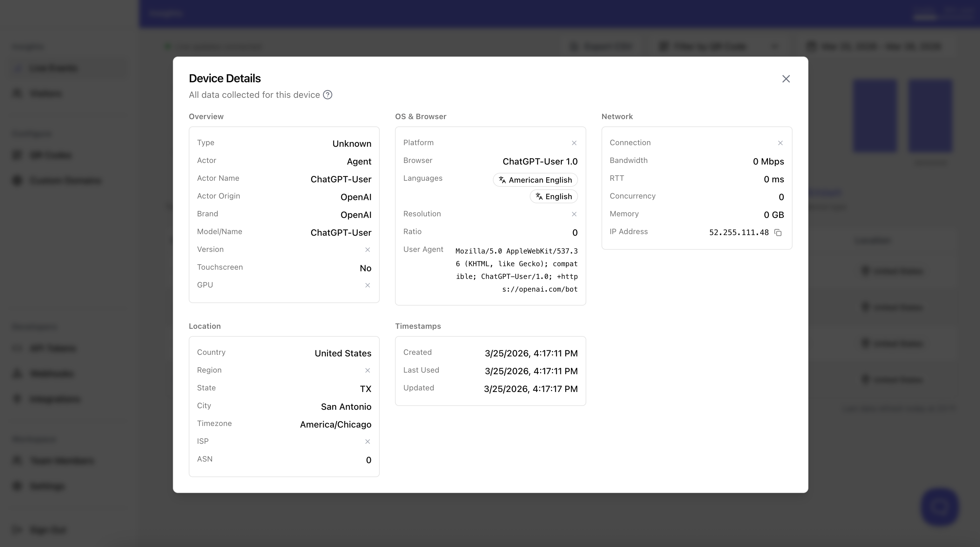Viewport: 980px width, 547px height.
Task: Open Settings from the sidebar
Action: 46,486
